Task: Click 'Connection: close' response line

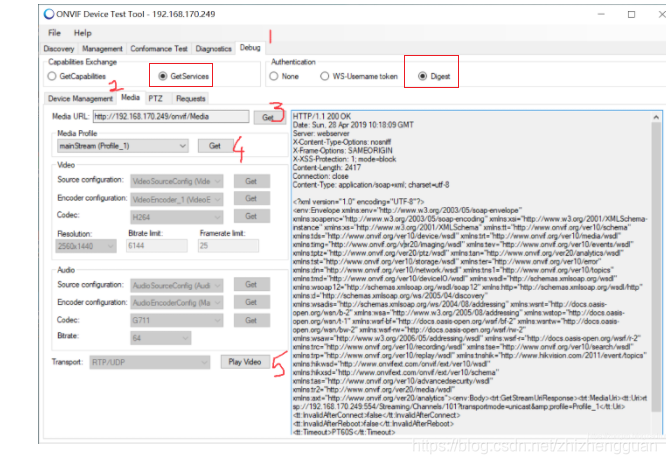Action: point(321,176)
